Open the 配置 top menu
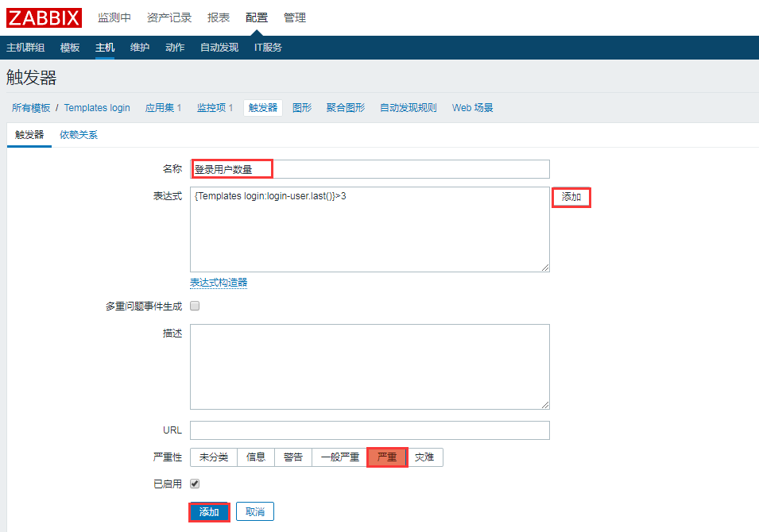Viewport: 759px width, 532px height. [257, 18]
